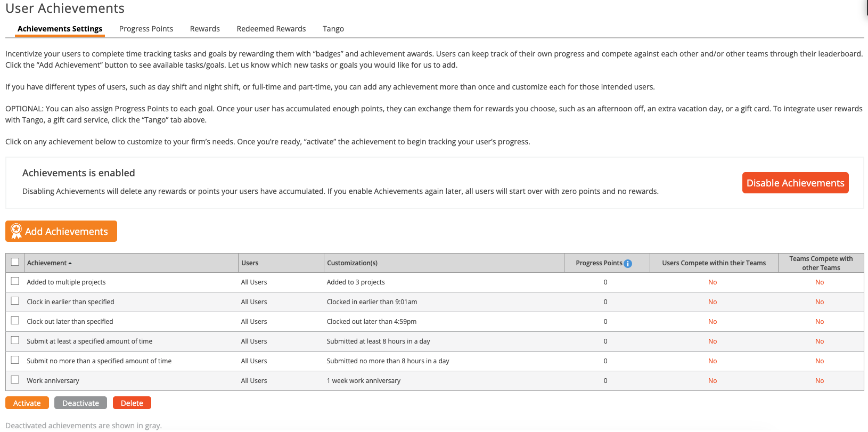Click the Deactivate button
The image size is (868, 432).
(80, 403)
